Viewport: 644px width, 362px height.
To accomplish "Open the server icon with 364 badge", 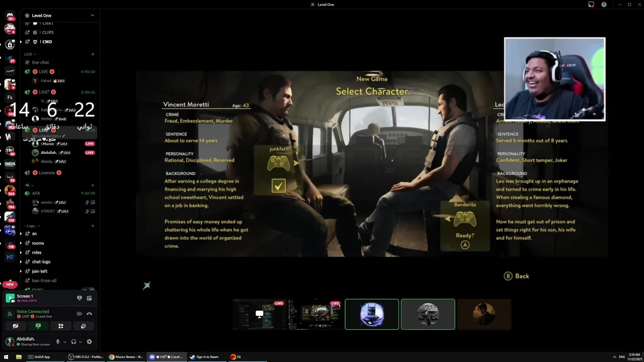I will (x=10, y=191).
